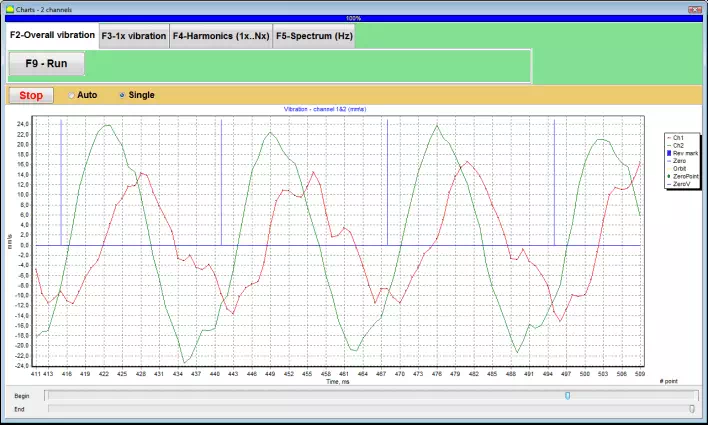Click the 'Begin' slider label

[22, 396]
